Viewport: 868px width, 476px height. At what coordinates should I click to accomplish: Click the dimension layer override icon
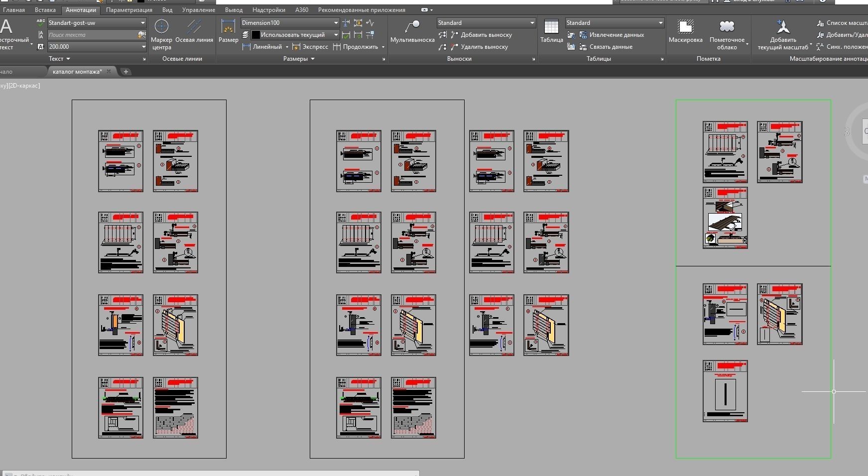246,35
